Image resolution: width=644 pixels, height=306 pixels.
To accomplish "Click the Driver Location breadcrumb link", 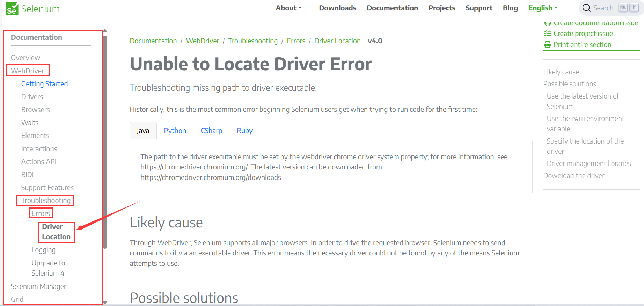I will (x=337, y=41).
